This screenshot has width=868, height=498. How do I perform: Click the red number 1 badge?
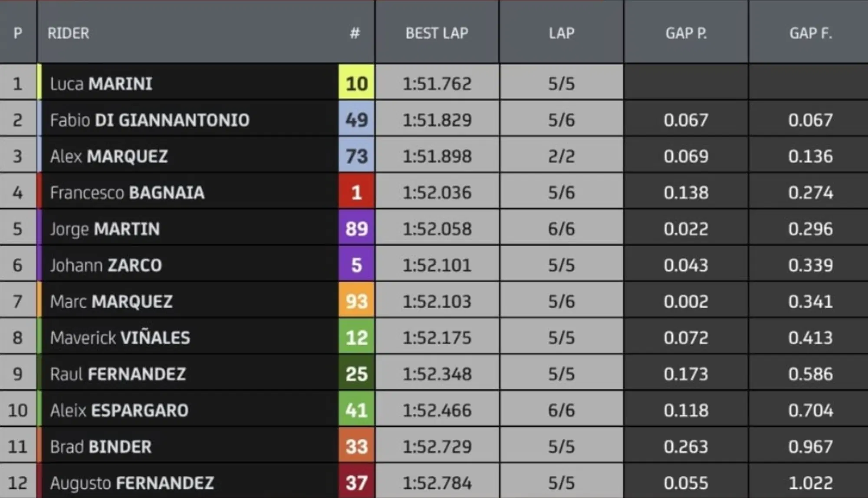click(x=356, y=192)
